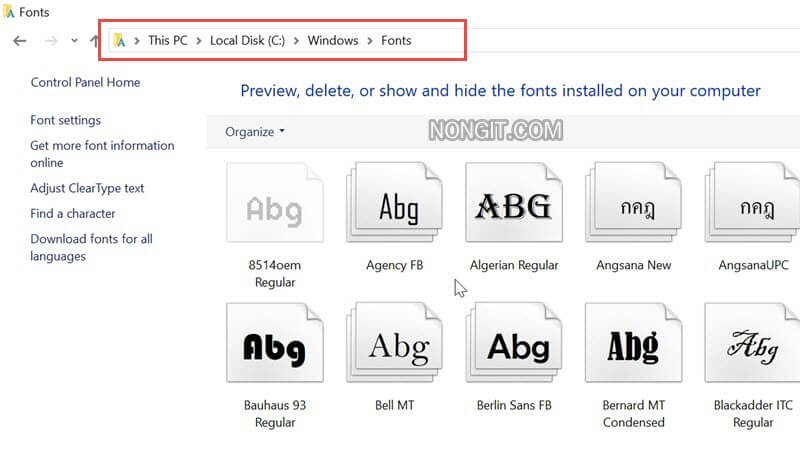Click Fonts breadcrumb in address bar

[x=396, y=40]
